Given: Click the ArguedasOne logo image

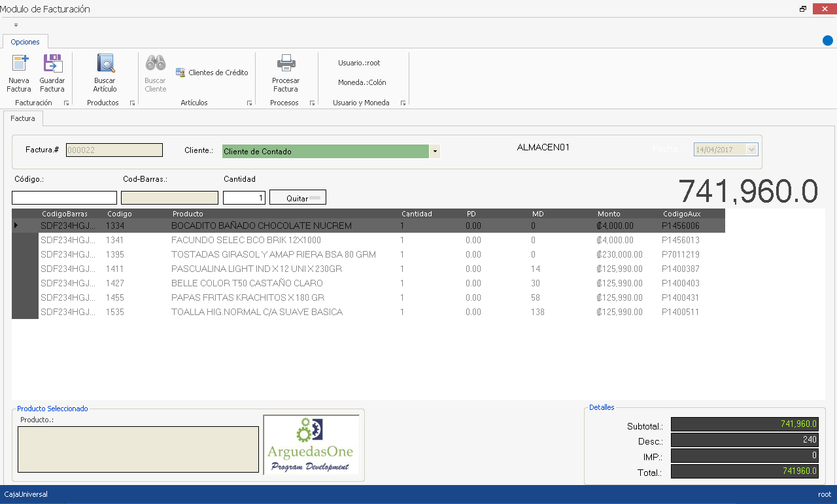Looking at the screenshot, I should (311, 445).
